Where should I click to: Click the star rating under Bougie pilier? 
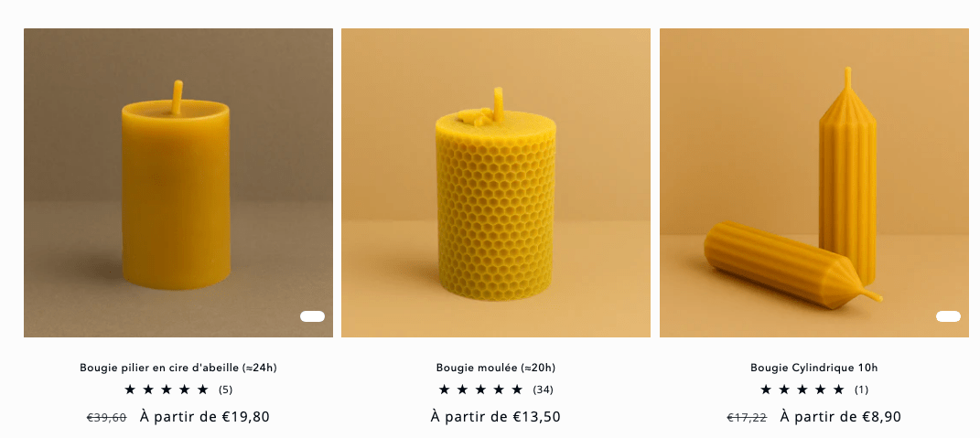pos(167,390)
